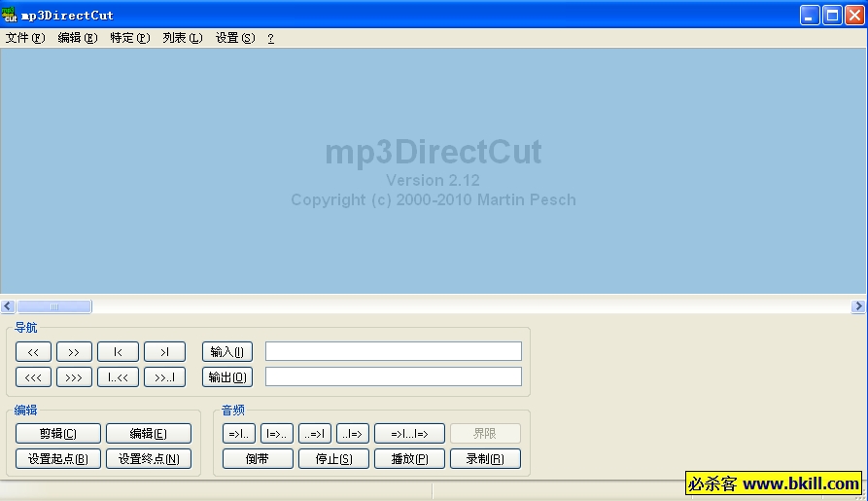Click the =>|.. audio pre-listen button
This screenshot has width=868, height=501.
point(239,433)
